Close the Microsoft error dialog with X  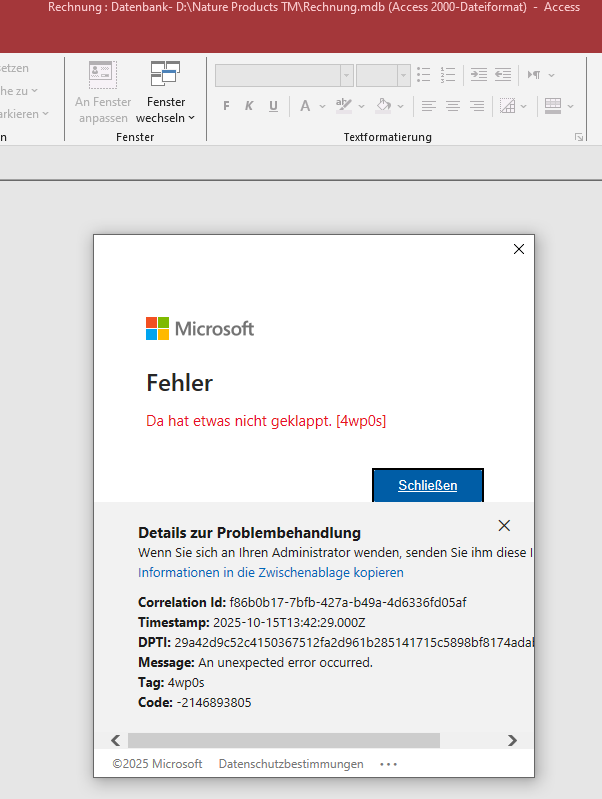pyautogui.click(x=519, y=249)
